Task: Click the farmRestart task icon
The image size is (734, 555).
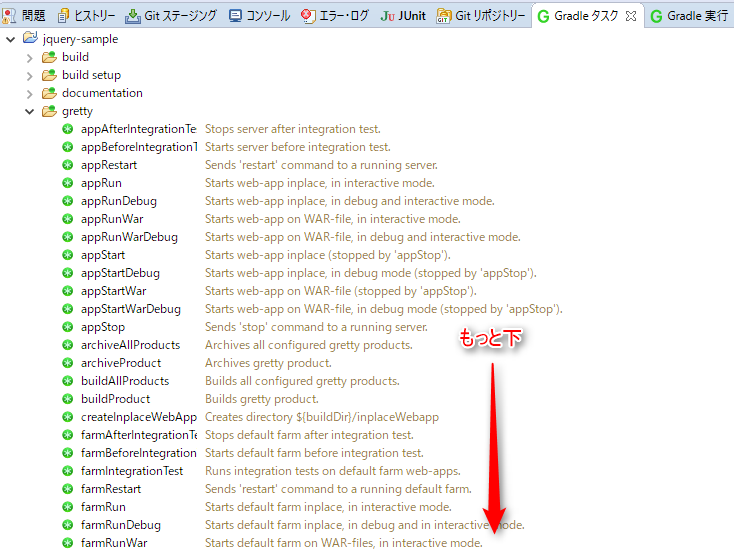Action: pyautogui.click(x=68, y=489)
